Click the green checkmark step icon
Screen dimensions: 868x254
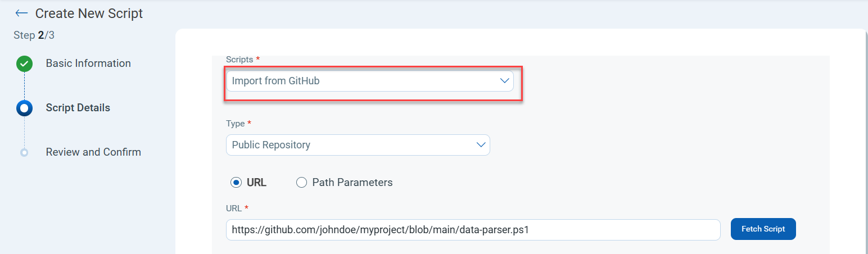[x=24, y=63]
